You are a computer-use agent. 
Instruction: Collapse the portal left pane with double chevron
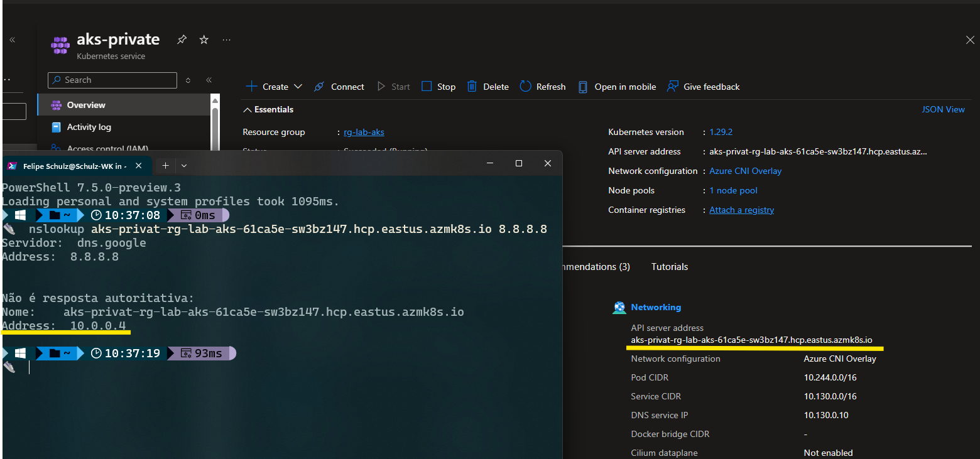point(12,40)
